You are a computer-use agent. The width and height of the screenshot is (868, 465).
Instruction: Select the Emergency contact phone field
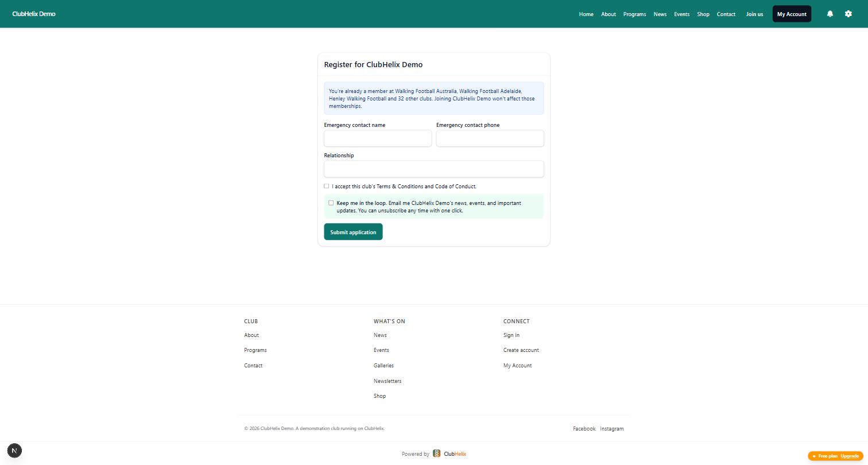click(490, 138)
